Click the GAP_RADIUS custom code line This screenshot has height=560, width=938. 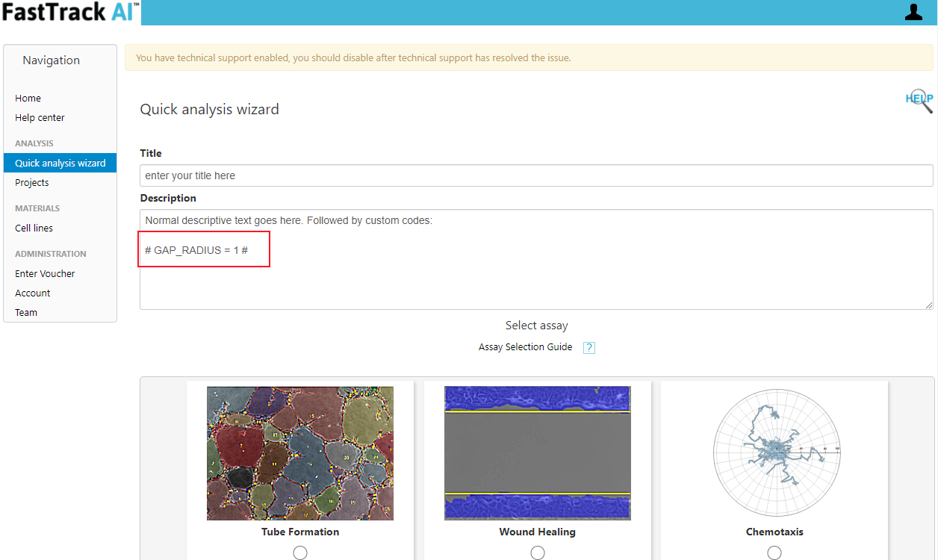pos(196,250)
